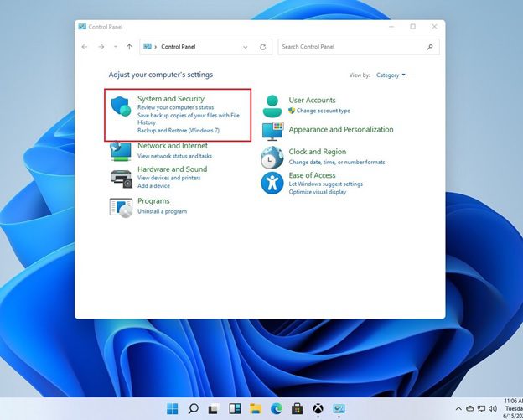Focus the Search Control Panel field
This screenshot has width=523, height=420.
click(x=359, y=47)
